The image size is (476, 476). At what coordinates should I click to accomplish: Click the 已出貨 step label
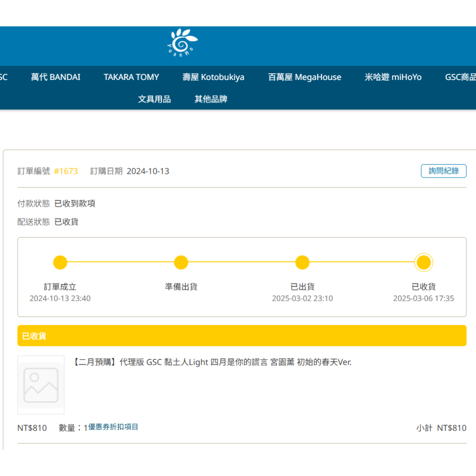(x=302, y=287)
